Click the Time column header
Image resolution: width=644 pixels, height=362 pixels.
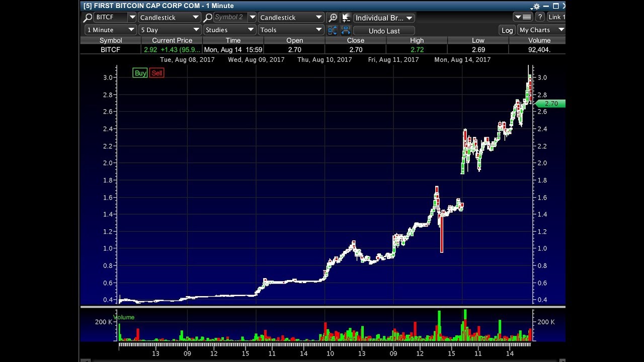[233, 40]
